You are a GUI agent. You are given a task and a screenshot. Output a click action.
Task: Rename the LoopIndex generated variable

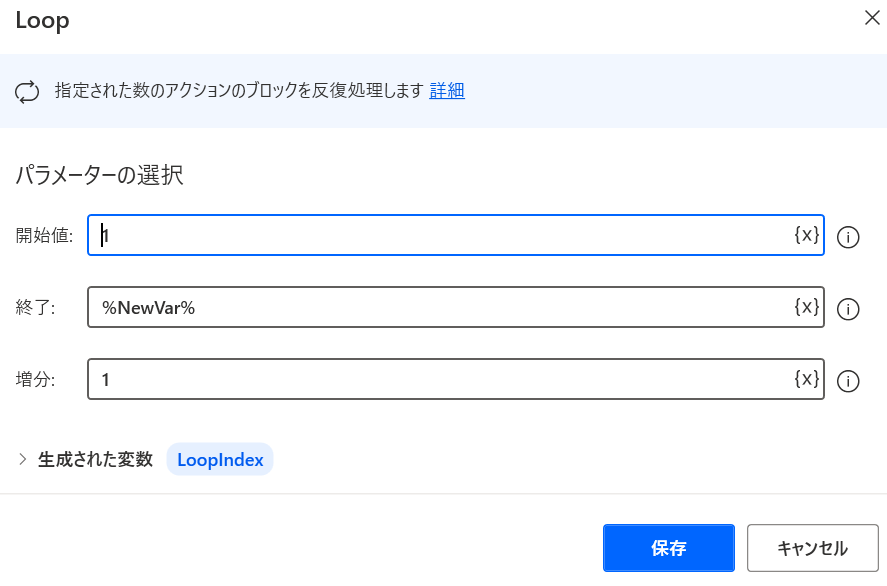(219, 459)
